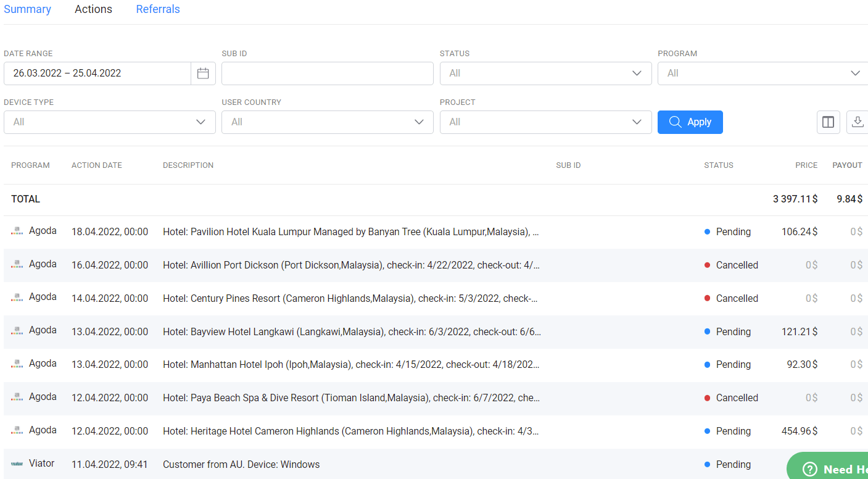This screenshot has height=479, width=868.
Task: Click the Need Help chat widget
Action: tap(830, 469)
